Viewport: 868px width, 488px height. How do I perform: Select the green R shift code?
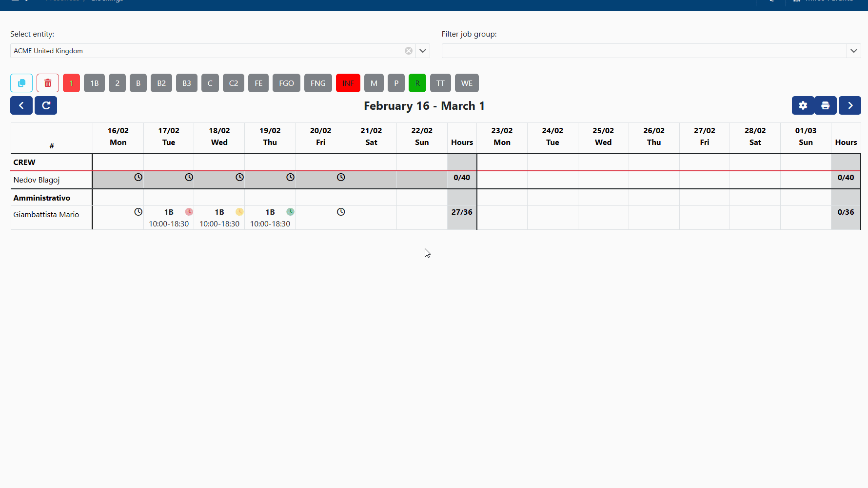(417, 83)
